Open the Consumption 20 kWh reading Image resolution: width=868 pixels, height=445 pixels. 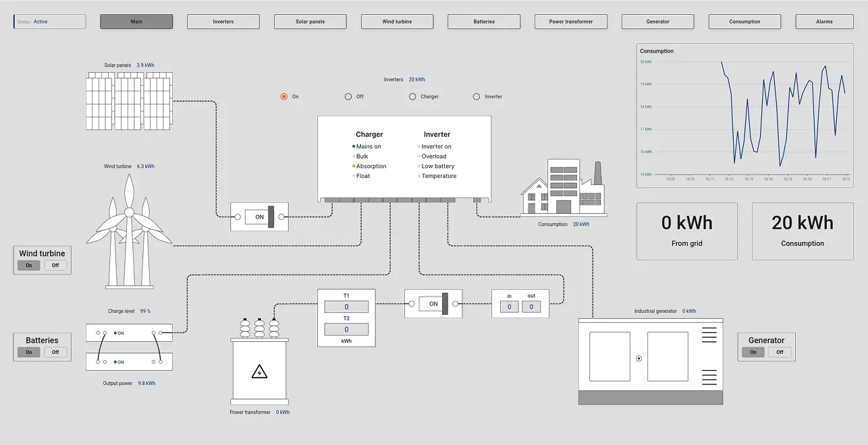pos(580,224)
